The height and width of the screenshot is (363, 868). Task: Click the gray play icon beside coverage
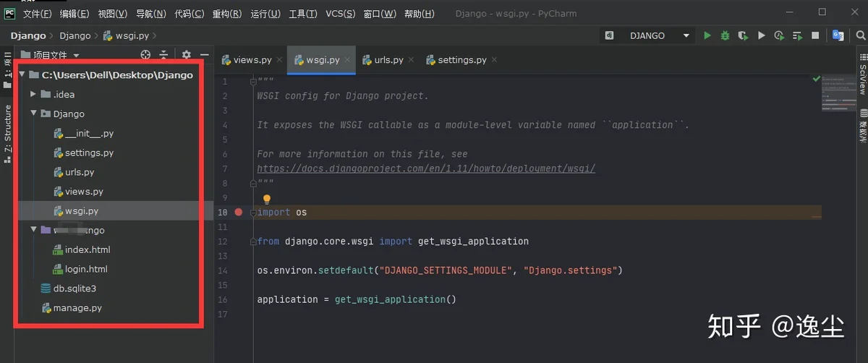761,35
